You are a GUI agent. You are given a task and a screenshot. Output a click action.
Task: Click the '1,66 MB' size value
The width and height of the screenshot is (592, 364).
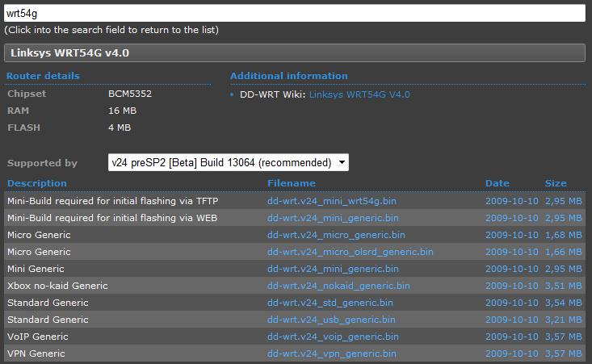pos(563,252)
